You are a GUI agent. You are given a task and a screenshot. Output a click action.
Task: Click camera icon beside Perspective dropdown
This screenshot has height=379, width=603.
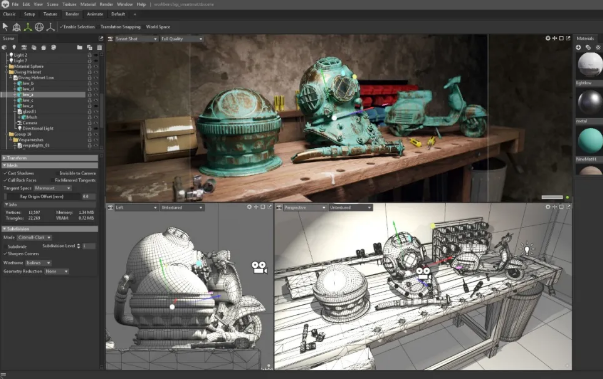279,208
